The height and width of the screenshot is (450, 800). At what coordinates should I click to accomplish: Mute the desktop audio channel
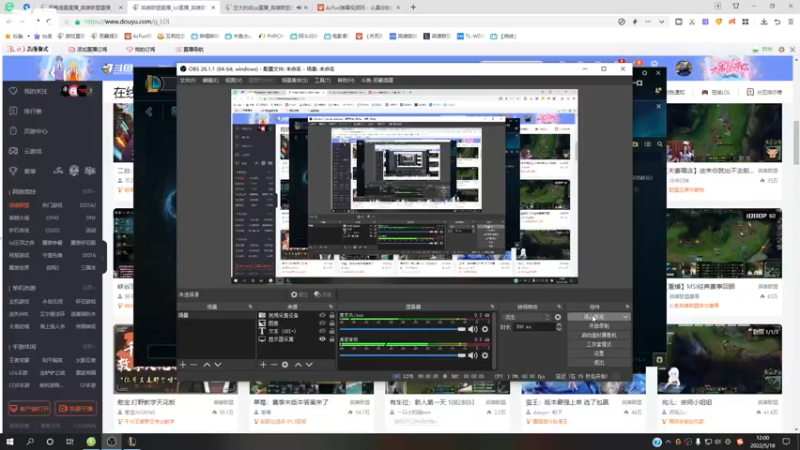pos(473,355)
